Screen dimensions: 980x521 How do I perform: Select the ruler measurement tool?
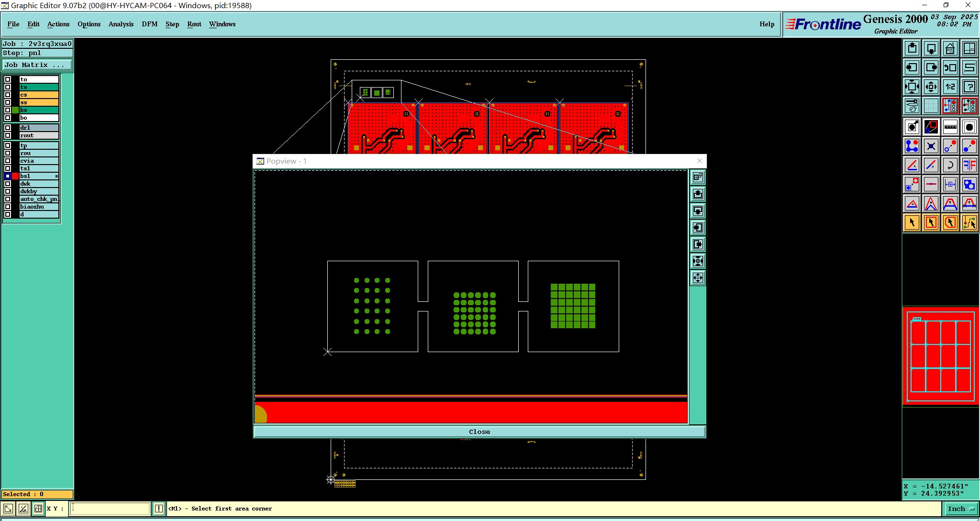coord(950,127)
